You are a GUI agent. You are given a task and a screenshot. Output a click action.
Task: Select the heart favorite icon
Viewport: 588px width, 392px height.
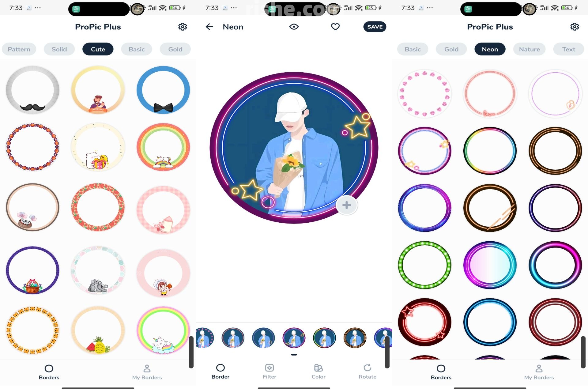(335, 27)
